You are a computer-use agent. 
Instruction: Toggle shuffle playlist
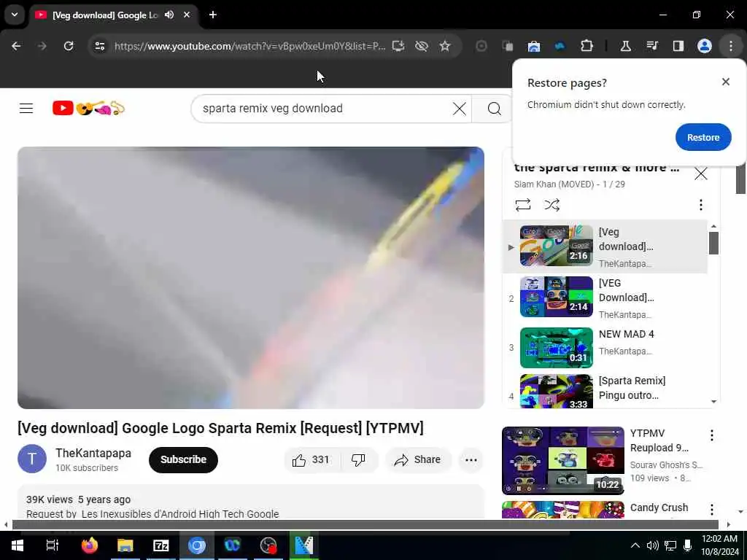551,205
